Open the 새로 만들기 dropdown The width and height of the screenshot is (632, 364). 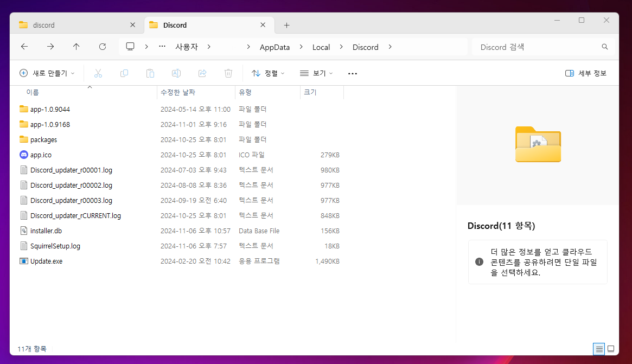(47, 73)
